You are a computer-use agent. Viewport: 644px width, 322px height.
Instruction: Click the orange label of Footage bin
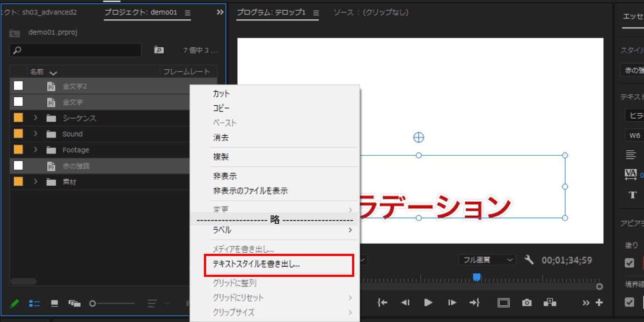(18, 150)
